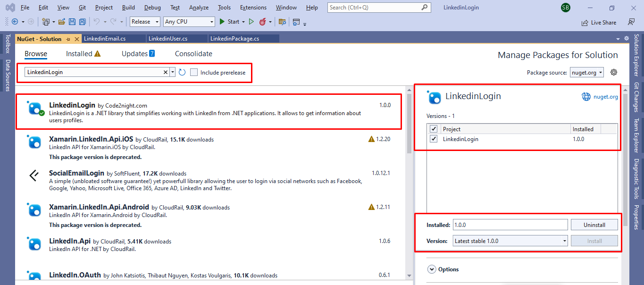This screenshot has width=644, height=285.
Task: Click the Undo arrow icon
Action: [96, 22]
